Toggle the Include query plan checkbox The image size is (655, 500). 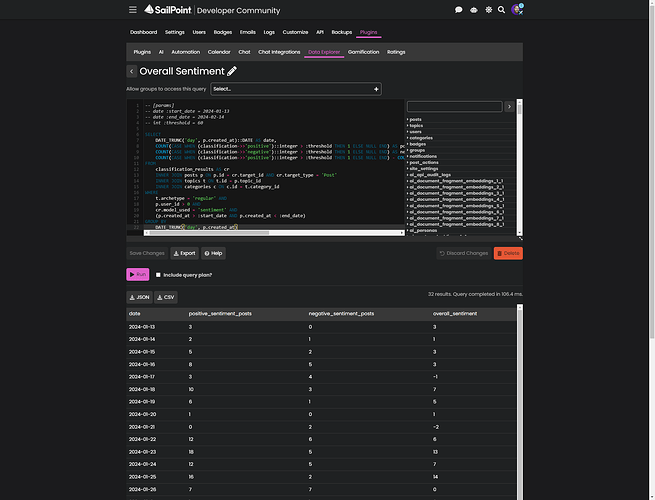pos(158,275)
